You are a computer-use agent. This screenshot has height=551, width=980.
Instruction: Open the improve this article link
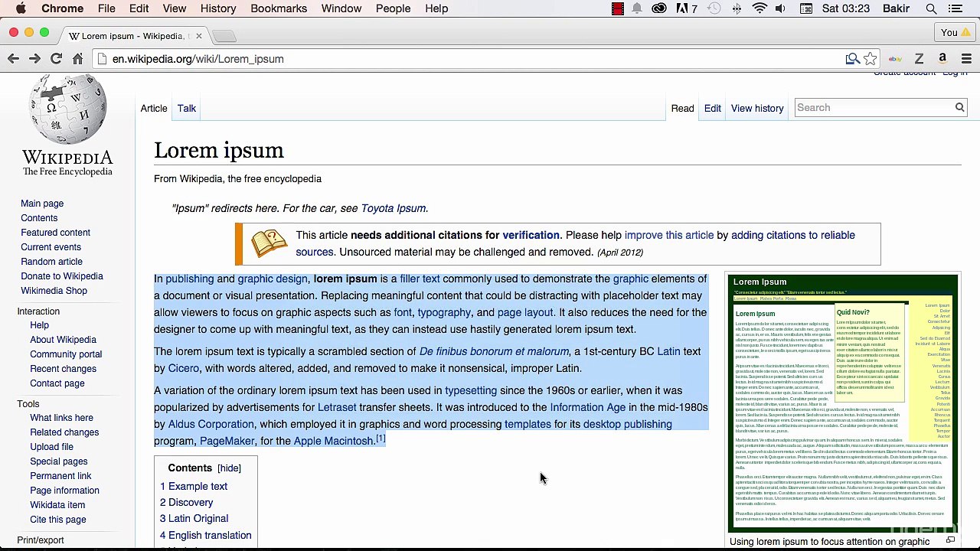(669, 235)
